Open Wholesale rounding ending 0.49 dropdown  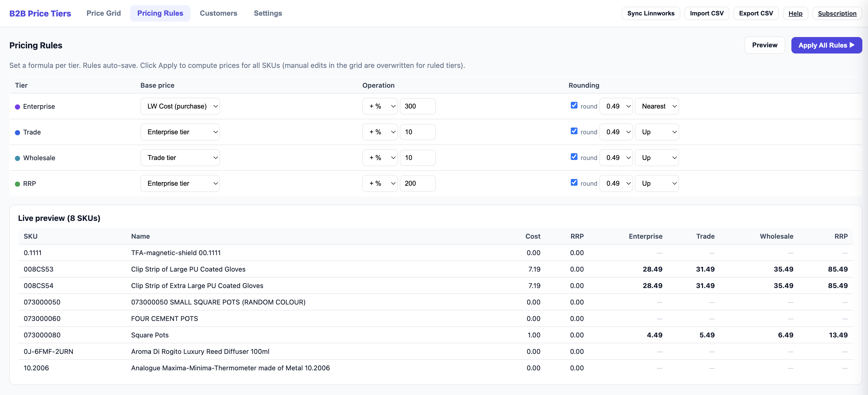click(x=616, y=158)
